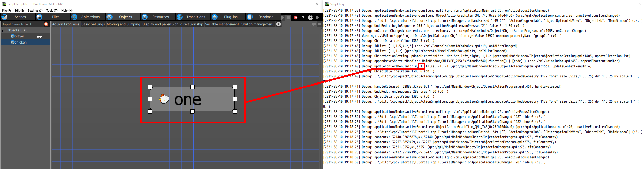644x169 pixels.
Task: Select the action box labeled one
Action: pyautogui.click(x=192, y=99)
